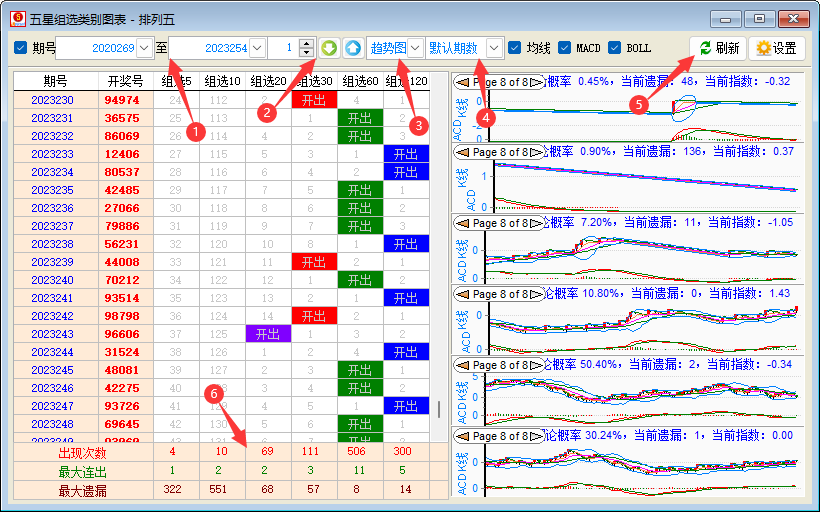
Task: Open the start period 2020269 dropdown
Action: pyautogui.click(x=144, y=48)
